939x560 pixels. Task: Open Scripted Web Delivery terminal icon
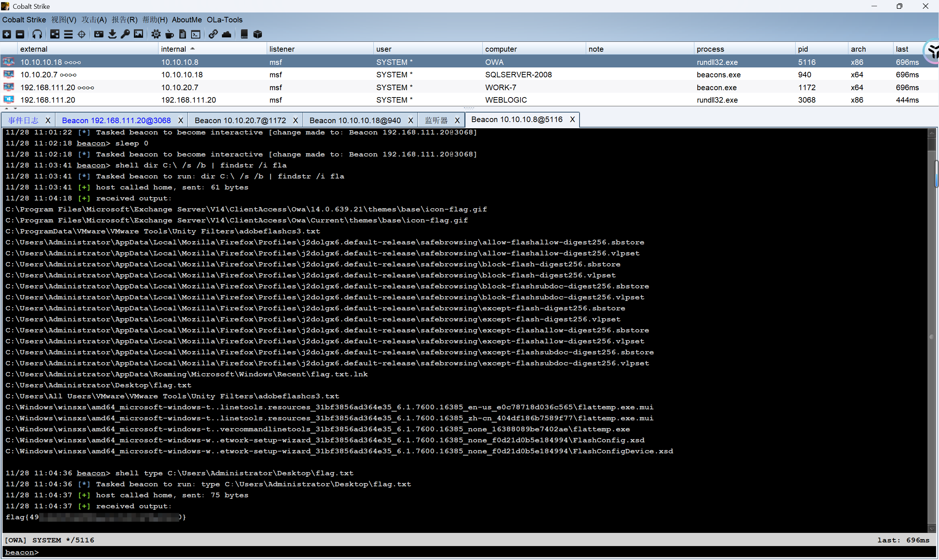(196, 34)
